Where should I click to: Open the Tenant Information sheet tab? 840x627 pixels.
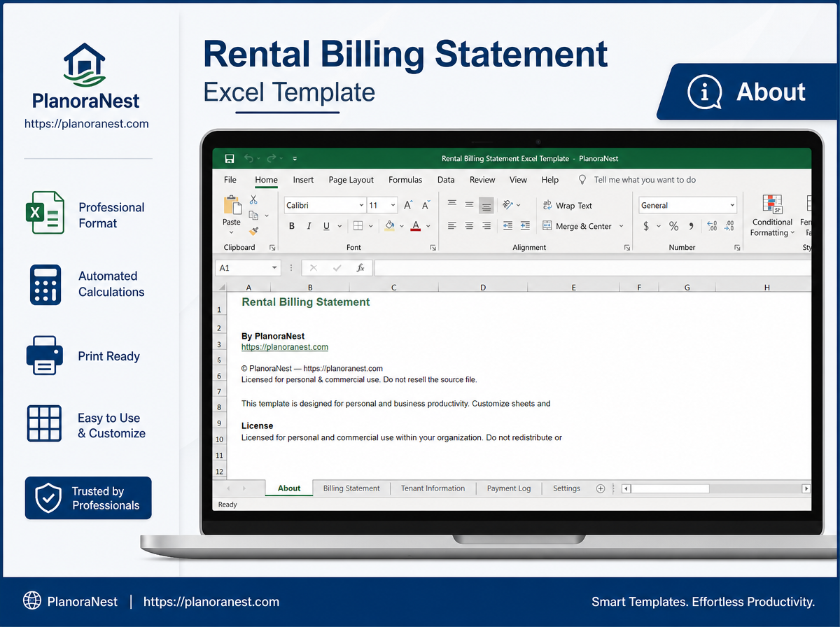(433, 488)
